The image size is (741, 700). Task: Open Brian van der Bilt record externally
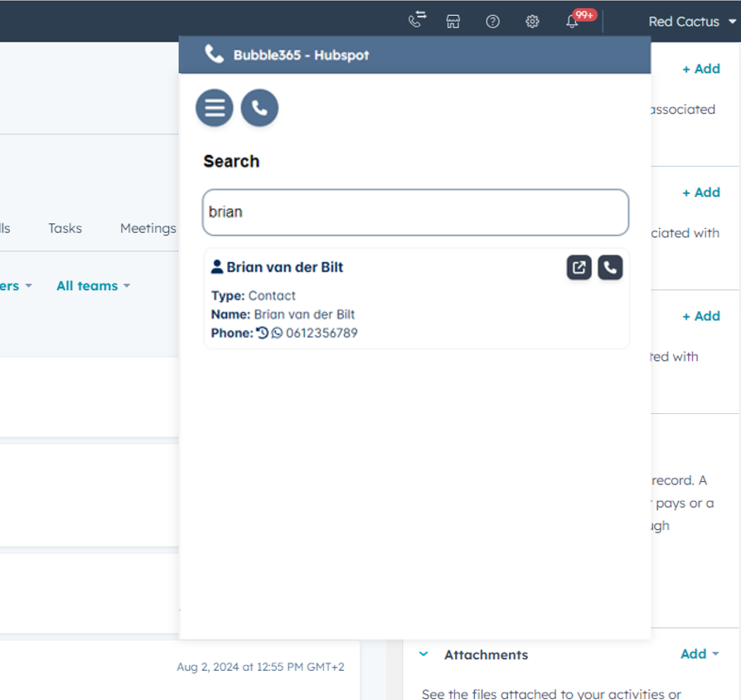pyautogui.click(x=579, y=267)
